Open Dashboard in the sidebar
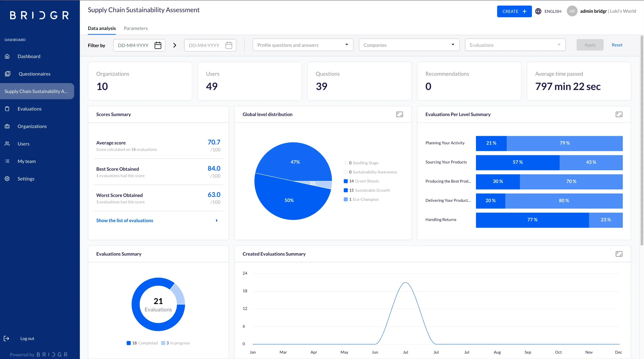Screen dimensions: 644x359 29,56
